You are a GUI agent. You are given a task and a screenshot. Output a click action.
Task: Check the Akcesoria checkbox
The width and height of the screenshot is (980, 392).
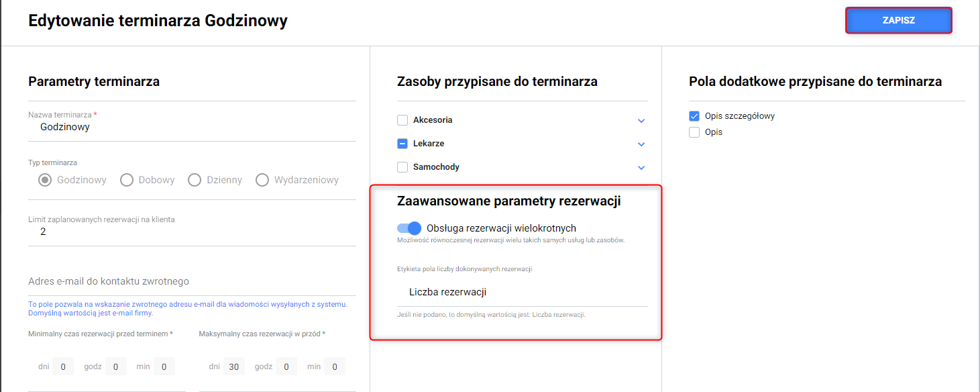click(x=402, y=120)
